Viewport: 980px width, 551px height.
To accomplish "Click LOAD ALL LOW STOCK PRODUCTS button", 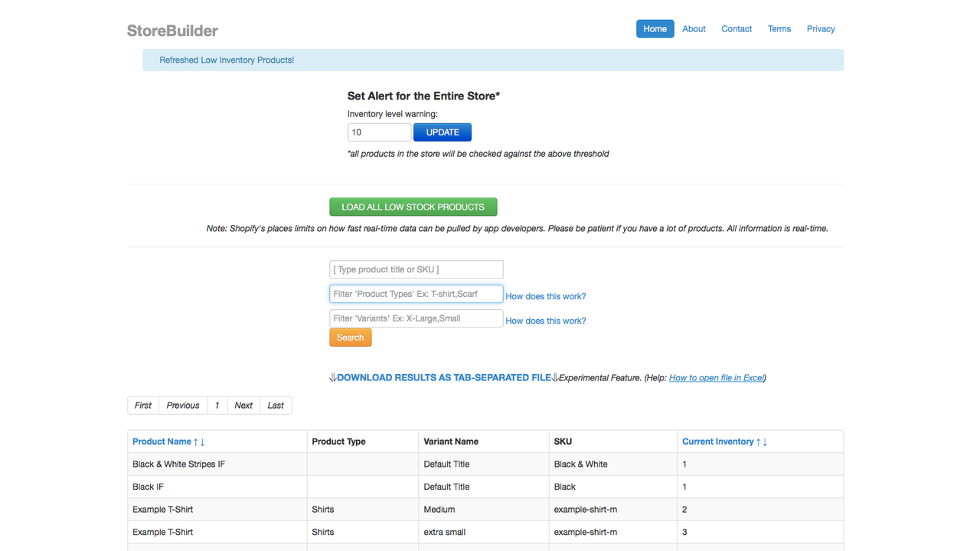I will coord(413,207).
